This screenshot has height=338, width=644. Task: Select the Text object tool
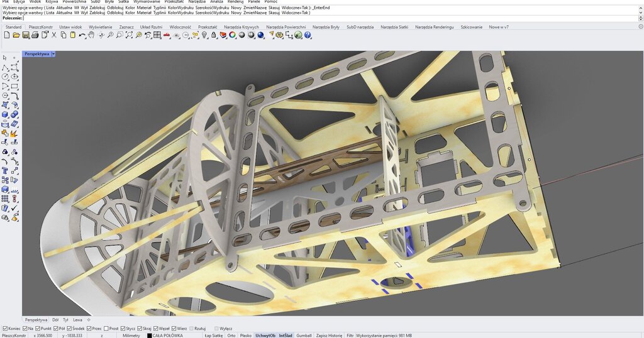5,170
